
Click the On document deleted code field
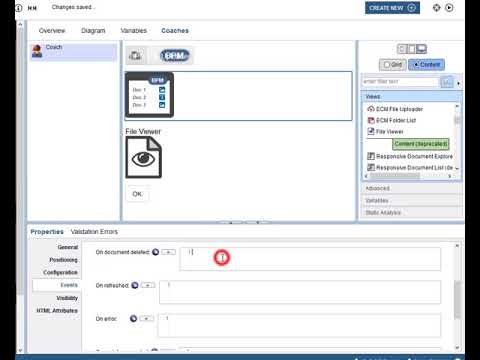pos(310,259)
